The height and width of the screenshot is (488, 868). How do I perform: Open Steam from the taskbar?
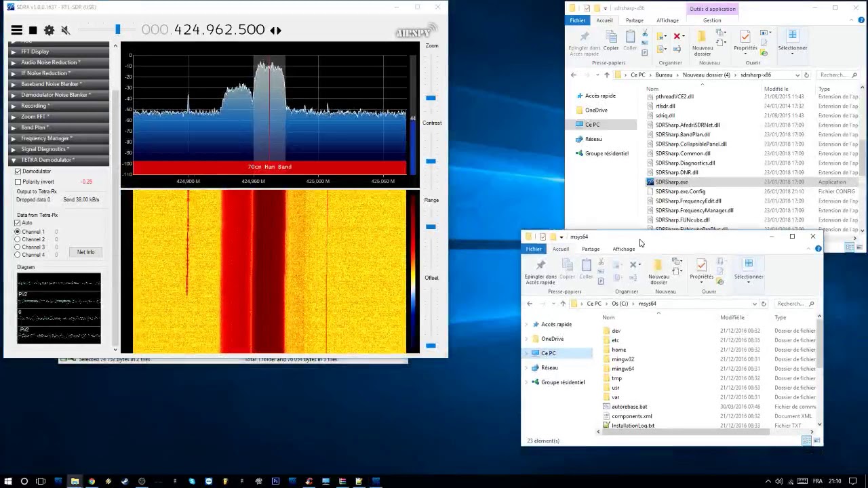pyautogui.click(x=125, y=481)
